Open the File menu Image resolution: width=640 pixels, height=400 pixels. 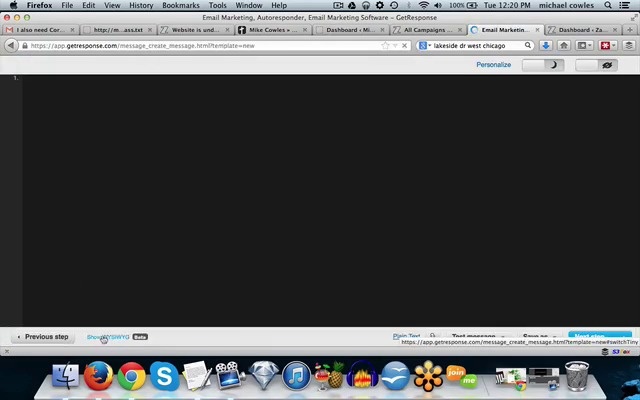(67, 5)
